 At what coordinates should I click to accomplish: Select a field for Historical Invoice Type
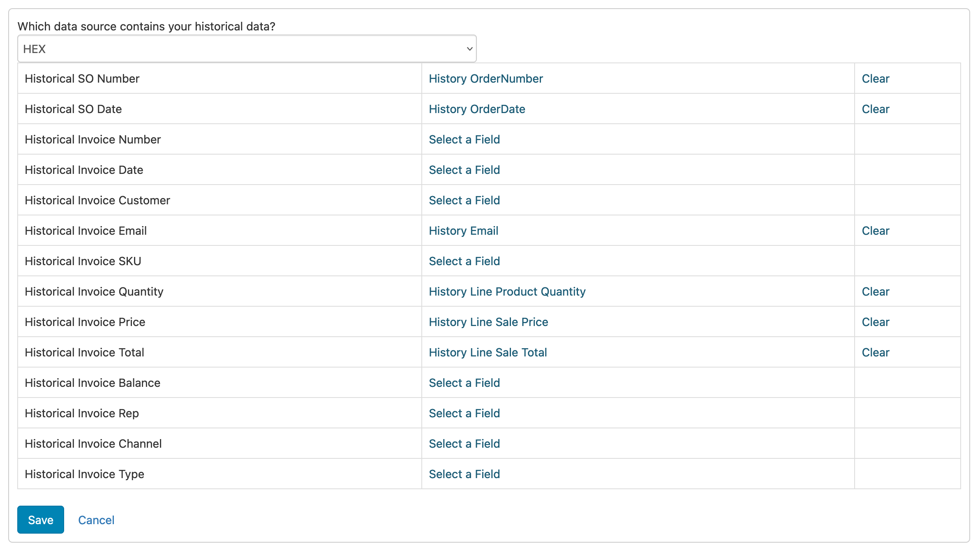(x=464, y=474)
